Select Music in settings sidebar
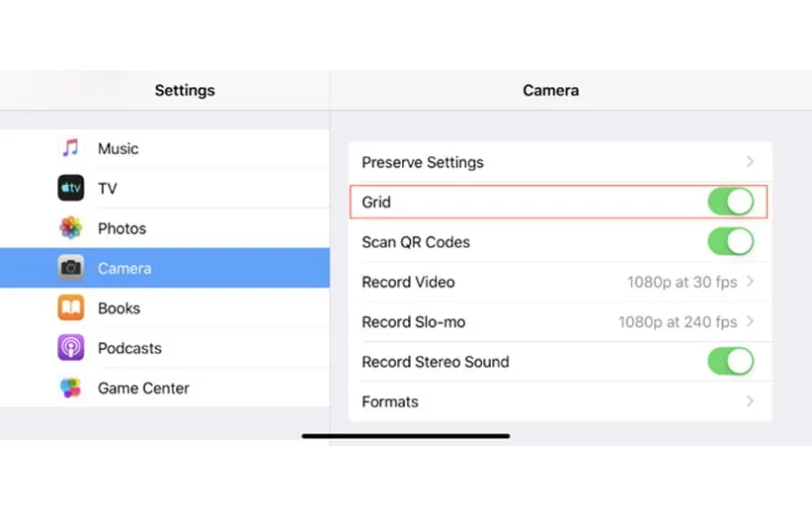The height and width of the screenshot is (516, 812). pyautogui.click(x=118, y=148)
